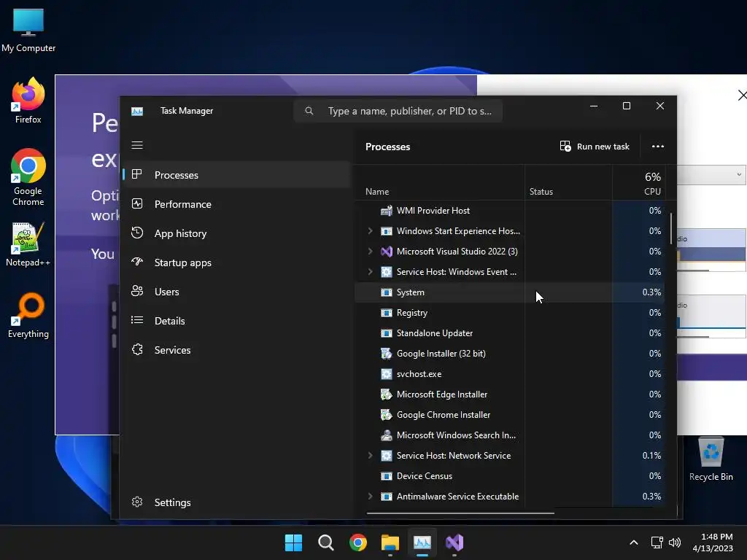Click the Microsoft Windows Search Indexer icon
This screenshot has width=747, height=560.
387,435
